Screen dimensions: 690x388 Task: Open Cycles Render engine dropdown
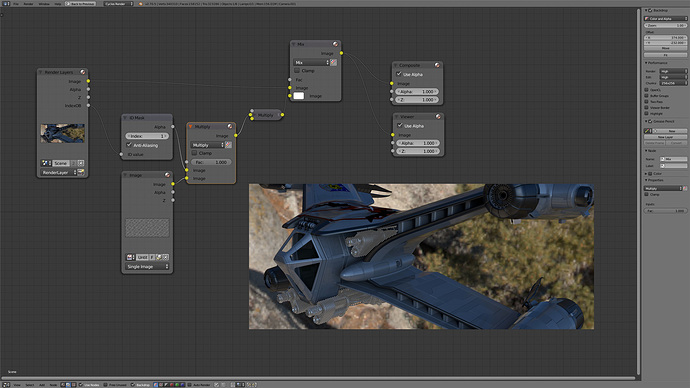[x=118, y=4]
